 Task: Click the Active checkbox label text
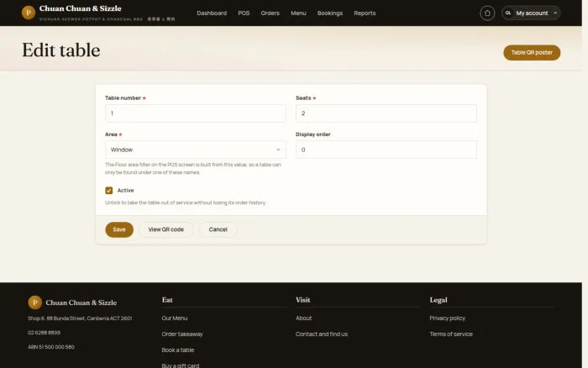126,191
